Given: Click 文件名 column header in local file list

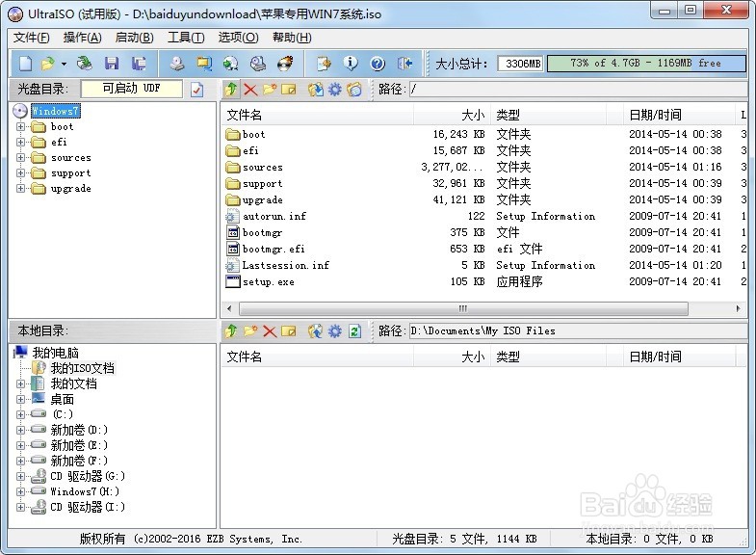Looking at the screenshot, I should [x=317, y=357].
